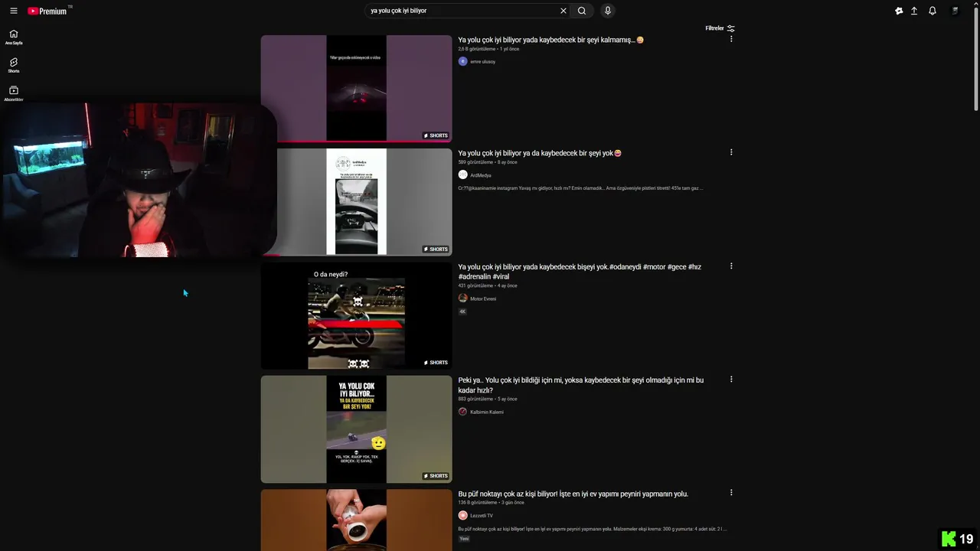Start voice search with microphone
This screenshot has width=980, height=551.
click(x=608, y=11)
